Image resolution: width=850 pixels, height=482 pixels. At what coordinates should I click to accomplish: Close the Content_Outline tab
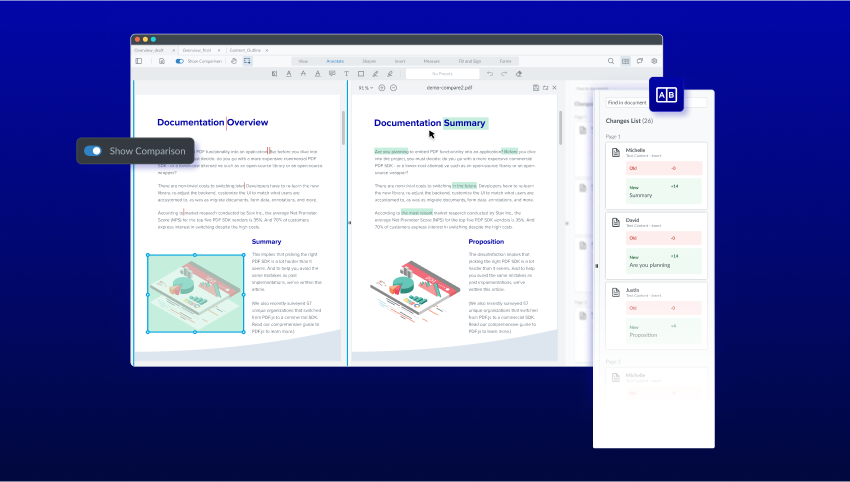(x=267, y=50)
